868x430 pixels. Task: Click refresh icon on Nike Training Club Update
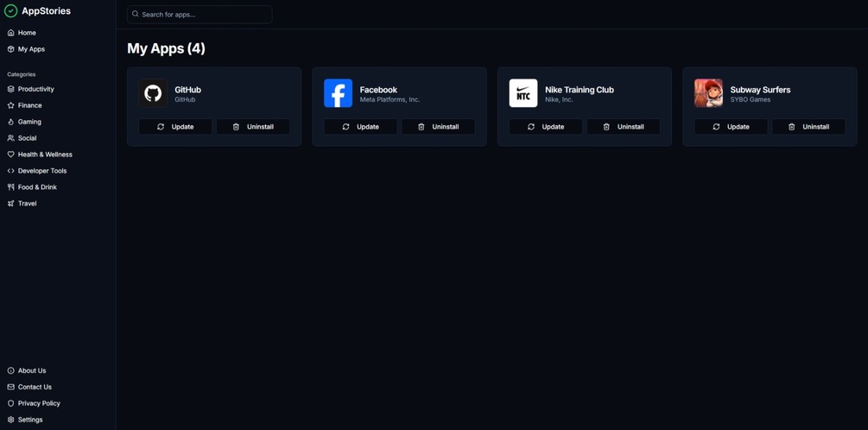pos(531,127)
